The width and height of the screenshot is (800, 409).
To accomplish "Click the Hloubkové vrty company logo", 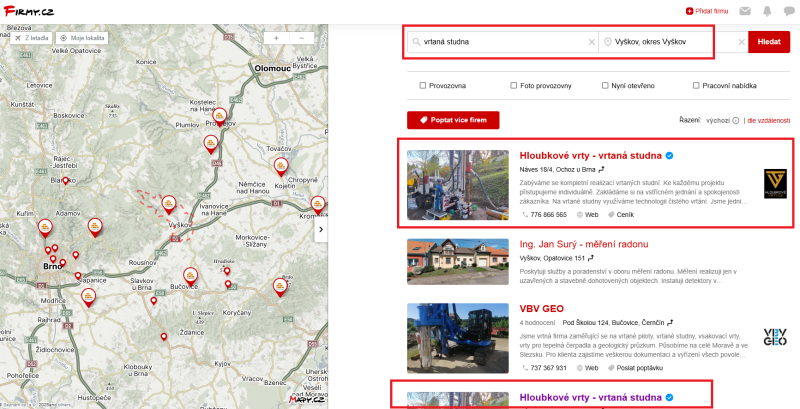I will click(x=775, y=184).
